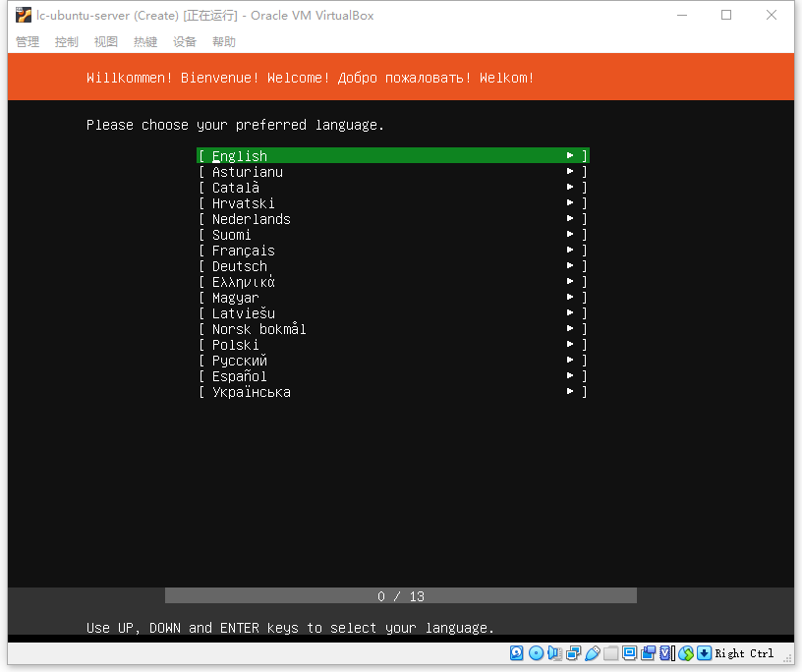802x672 pixels.
Task: Click the arrow on the Deutsch row
Action: 570,265
